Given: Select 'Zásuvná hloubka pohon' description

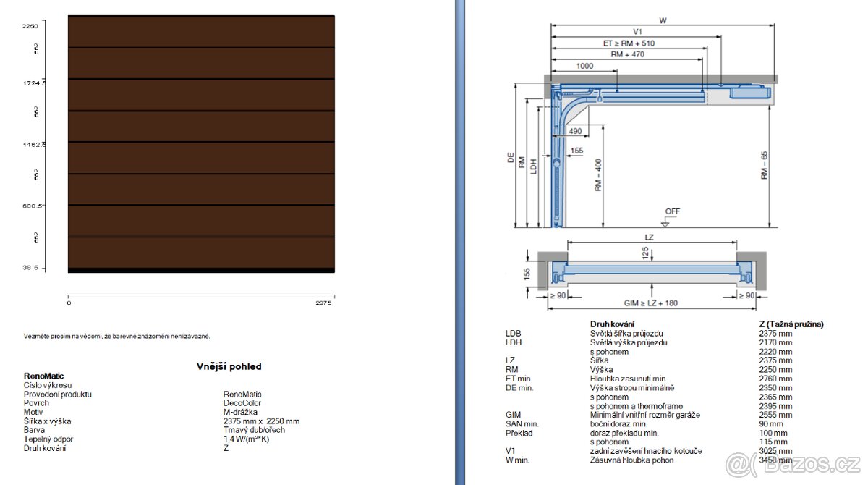Looking at the screenshot, I should 631,460.
